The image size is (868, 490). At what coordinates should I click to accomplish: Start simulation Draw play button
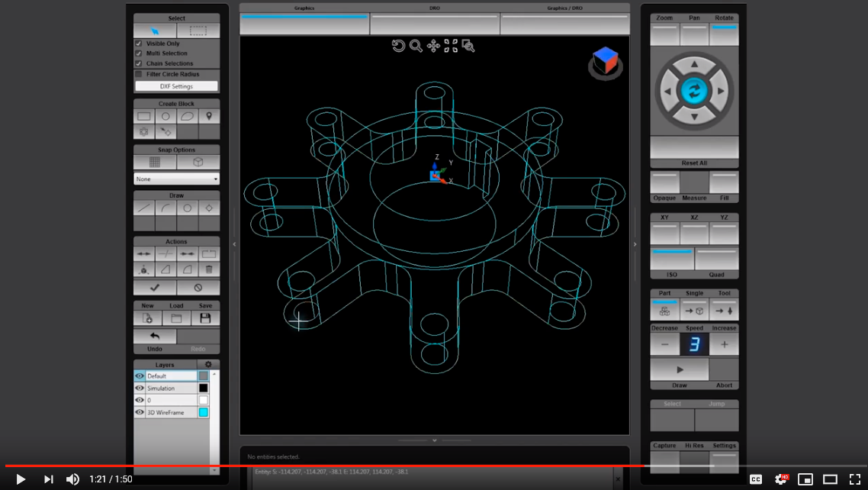(680, 369)
